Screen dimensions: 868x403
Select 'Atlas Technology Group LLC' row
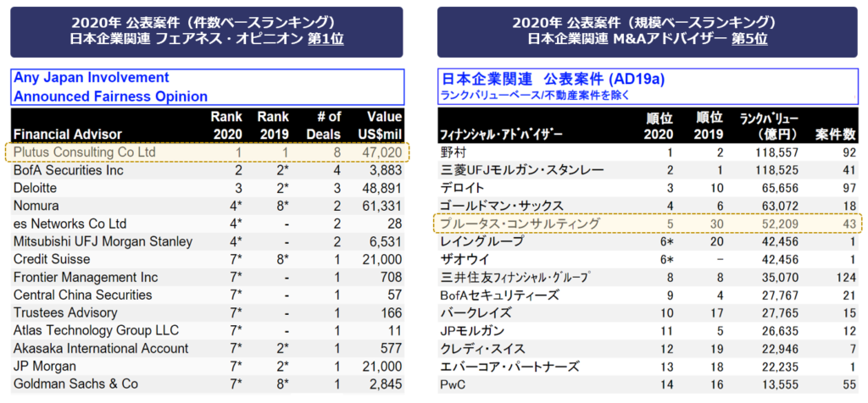pyautogui.click(x=96, y=330)
